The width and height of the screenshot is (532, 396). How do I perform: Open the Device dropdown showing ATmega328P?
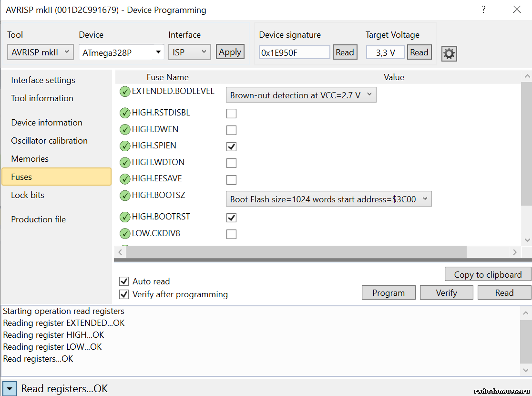122,52
